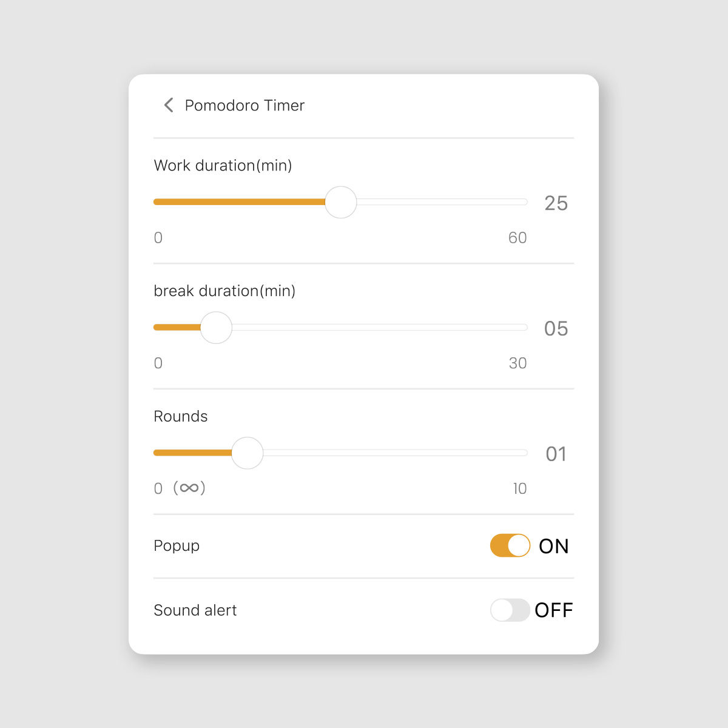Click the infinity symbol under the Rounds slider
The image size is (728, 728).
[189, 488]
